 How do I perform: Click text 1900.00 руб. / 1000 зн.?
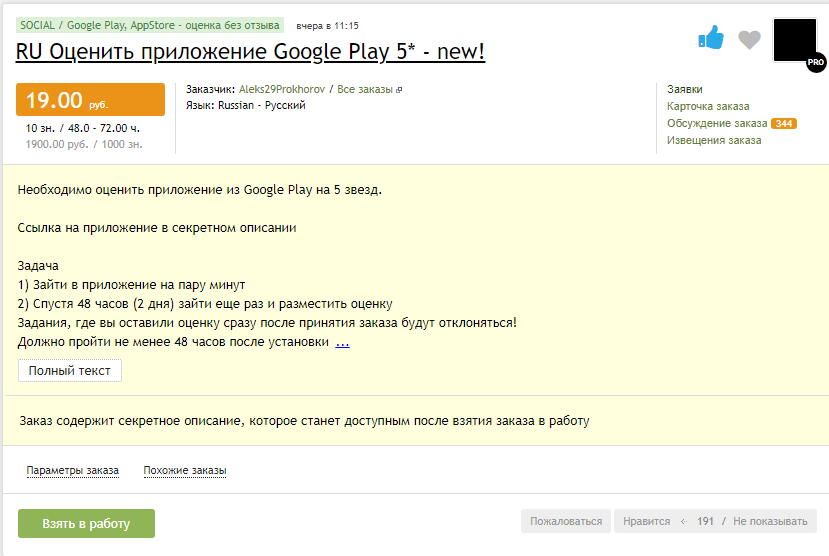pos(84,144)
